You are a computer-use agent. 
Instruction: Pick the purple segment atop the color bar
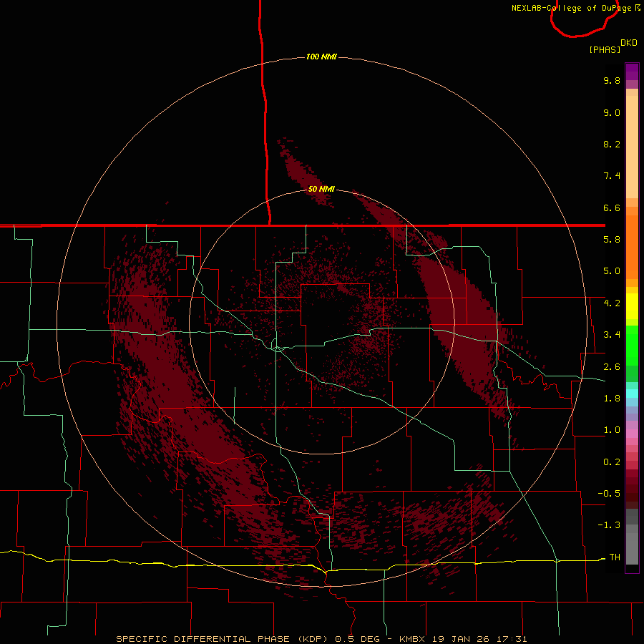pos(632,72)
